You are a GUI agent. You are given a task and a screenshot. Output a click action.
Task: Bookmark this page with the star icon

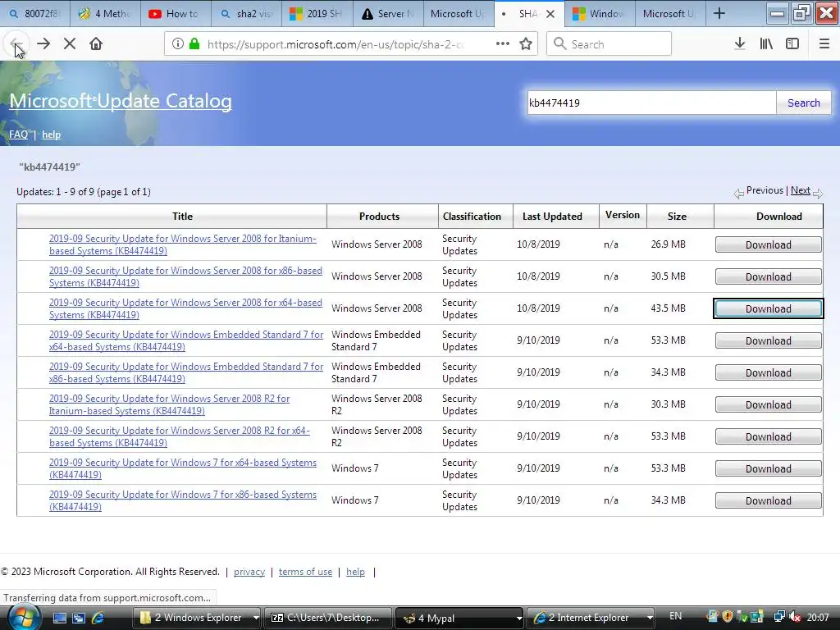pyautogui.click(x=526, y=44)
